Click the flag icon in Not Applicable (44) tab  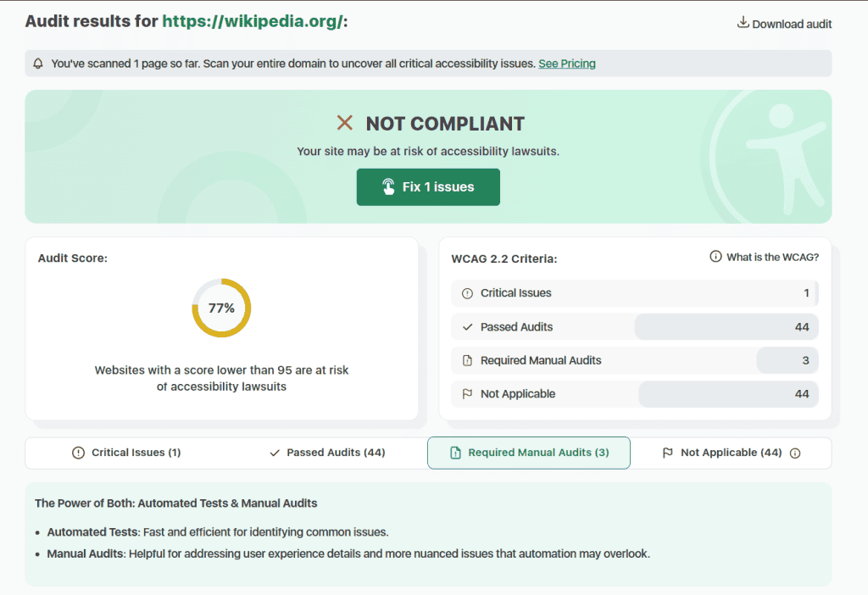click(x=668, y=453)
